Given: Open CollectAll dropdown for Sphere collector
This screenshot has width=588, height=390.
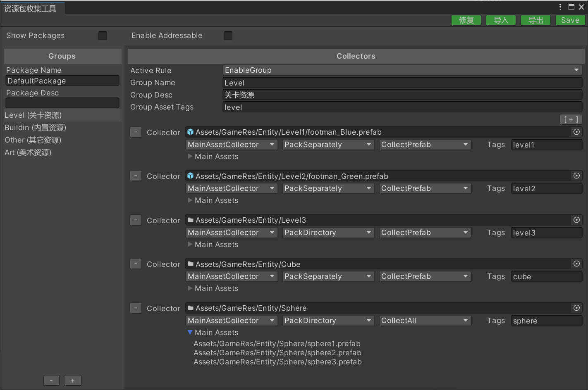Looking at the screenshot, I should [425, 321].
